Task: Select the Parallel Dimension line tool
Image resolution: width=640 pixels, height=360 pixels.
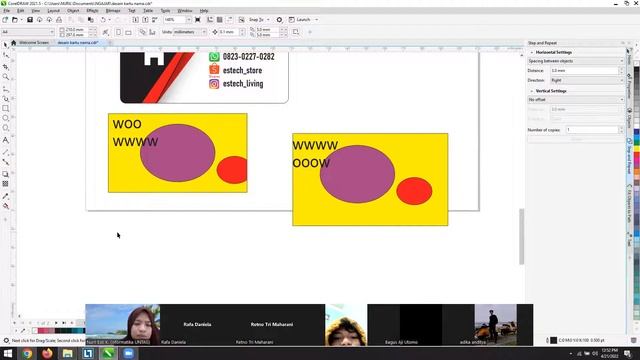Action: coord(5,152)
